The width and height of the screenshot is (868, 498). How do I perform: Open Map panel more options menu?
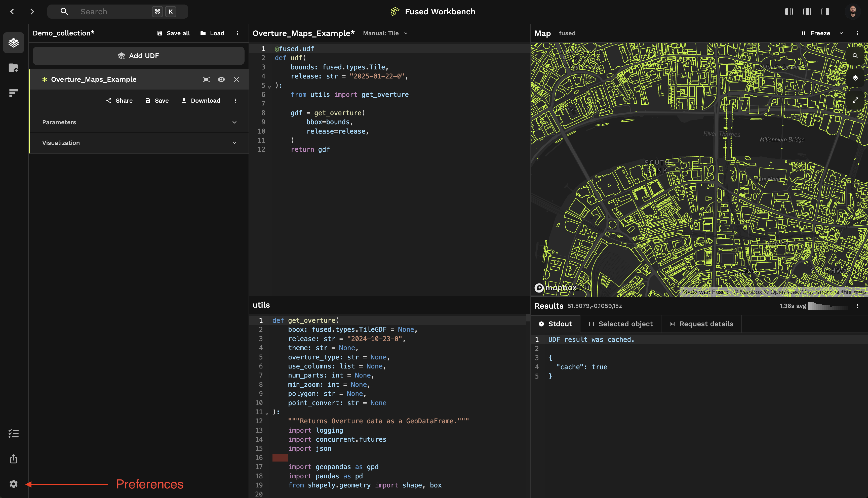857,33
